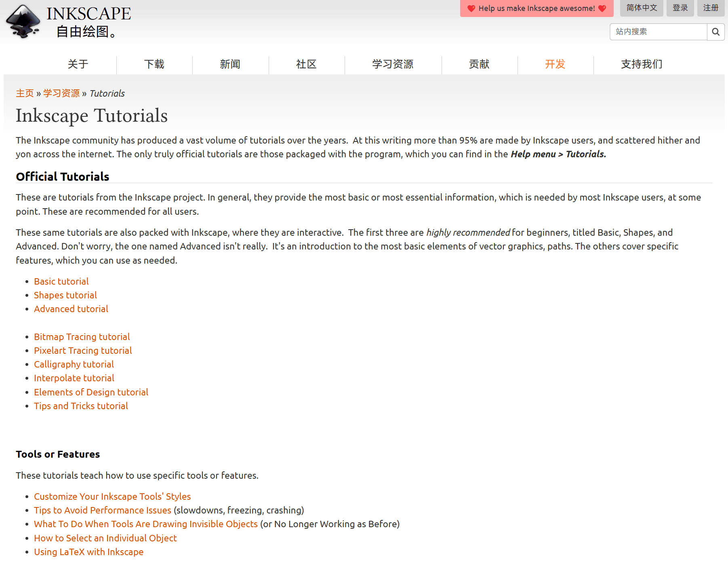Open the Calligraphy tutorial link

(74, 364)
